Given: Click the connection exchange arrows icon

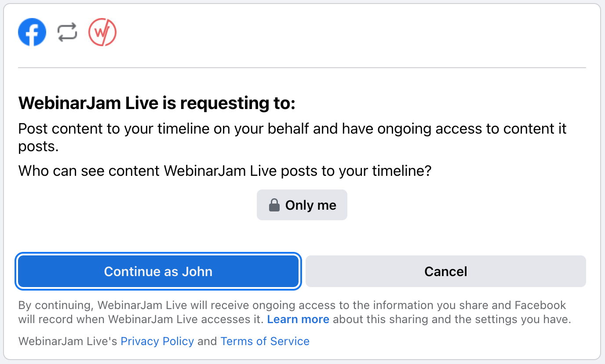Looking at the screenshot, I should (66, 32).
